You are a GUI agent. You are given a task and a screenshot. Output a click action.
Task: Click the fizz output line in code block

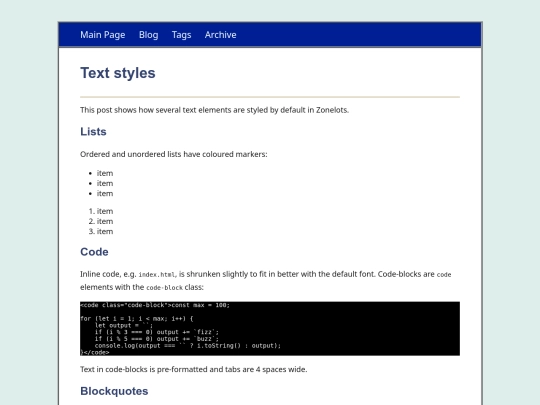(157, 332)
